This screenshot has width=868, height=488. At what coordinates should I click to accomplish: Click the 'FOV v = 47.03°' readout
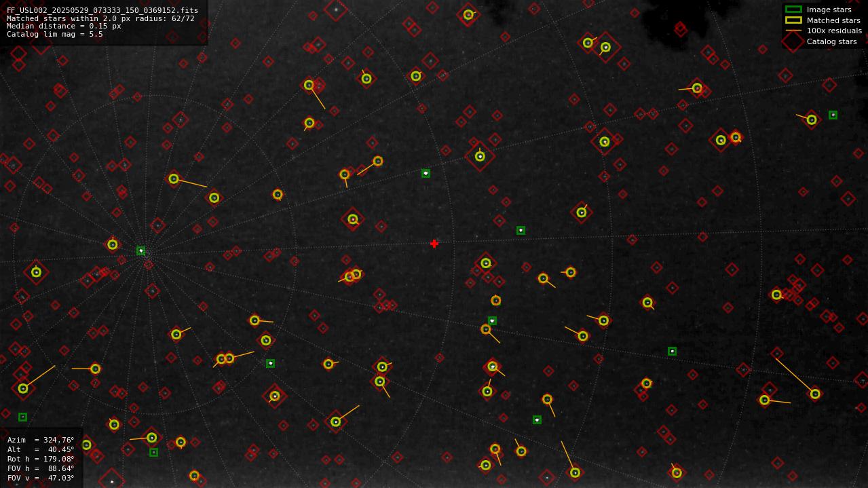tap(41, 478)
